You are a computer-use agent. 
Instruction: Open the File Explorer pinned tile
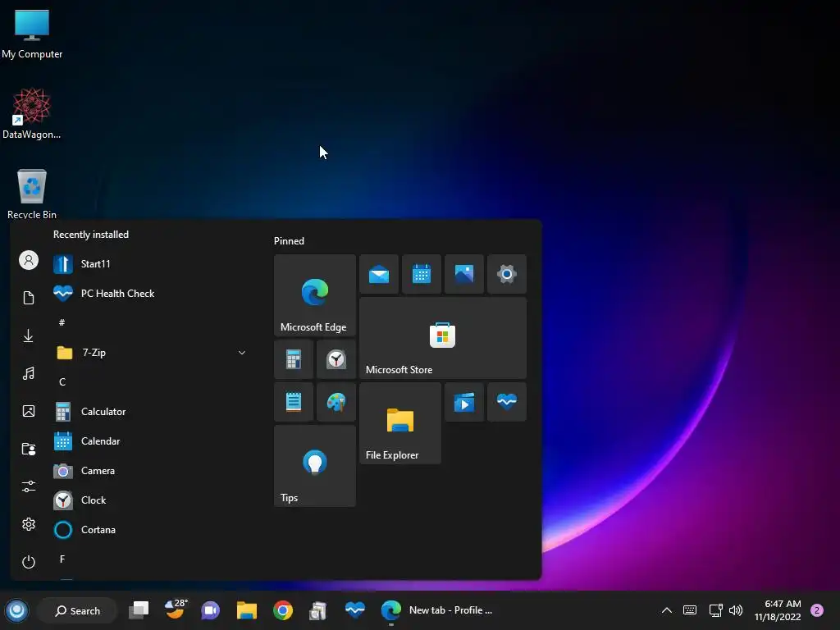pos(400,423)
